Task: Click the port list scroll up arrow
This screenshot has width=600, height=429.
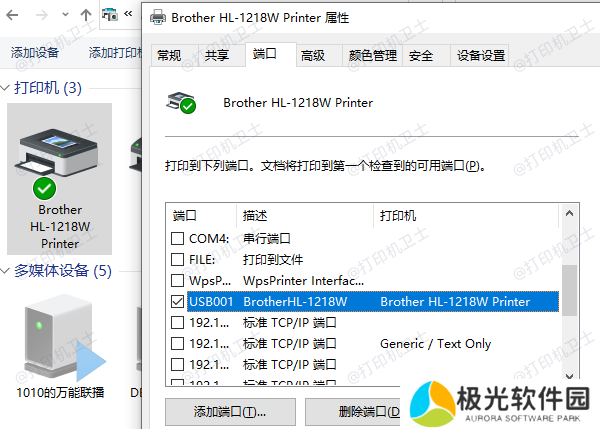Action: (x=569, y=214)
